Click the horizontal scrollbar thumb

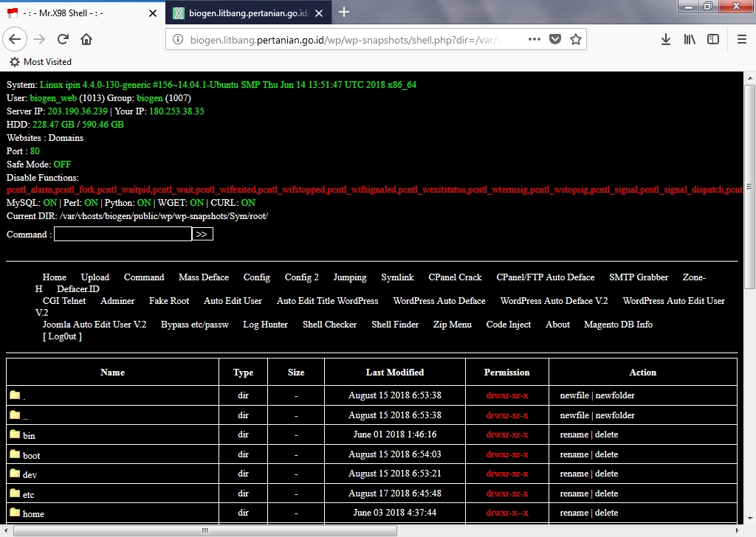pyautogui.click(x=205, y=530)
